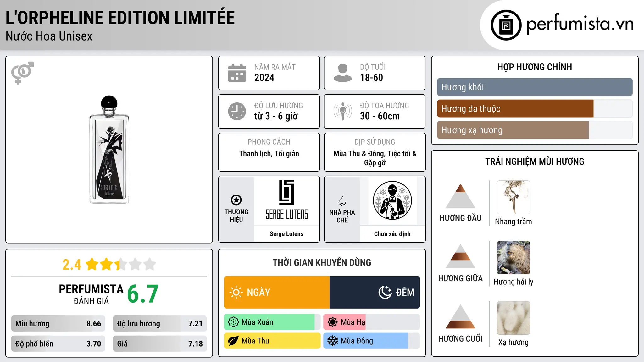Click the launch year 2024
The width and height of the screenshot is (644, 362).
[x=264, y=78]
